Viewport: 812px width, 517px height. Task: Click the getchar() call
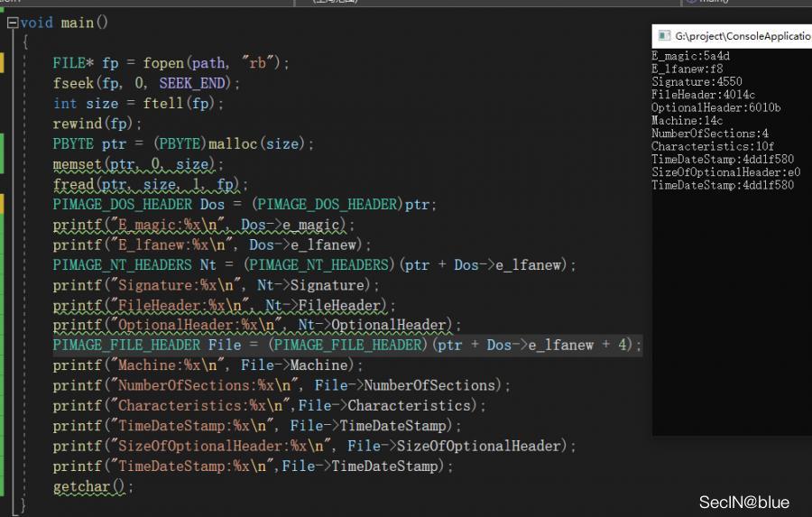pyautogui.click(x=92, y=486)
